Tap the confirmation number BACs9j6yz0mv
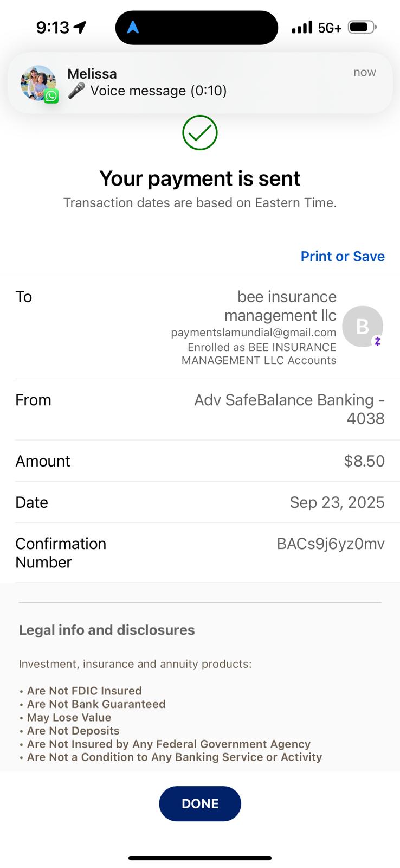Screen dimensions: 400x868 (331, 544)
